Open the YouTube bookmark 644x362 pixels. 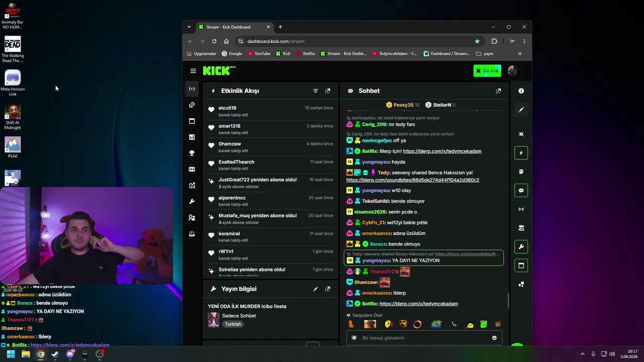click(259, 54)
